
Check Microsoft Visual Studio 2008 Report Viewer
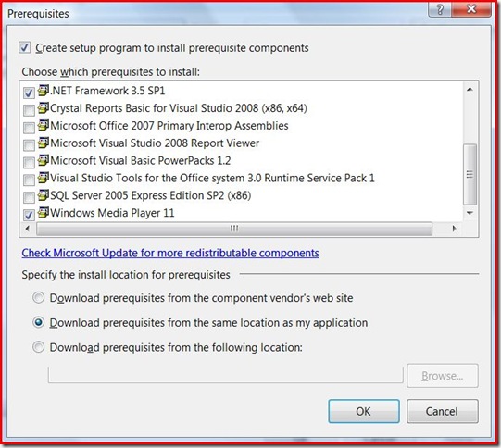(29, 145)
